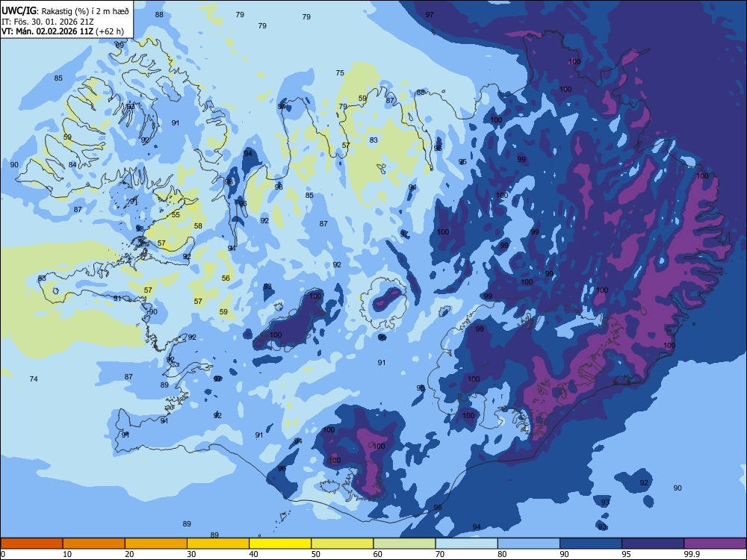Select the 30–40 golden legend swatch
This screenshot has height=560, width=747.
click(218, 544)
